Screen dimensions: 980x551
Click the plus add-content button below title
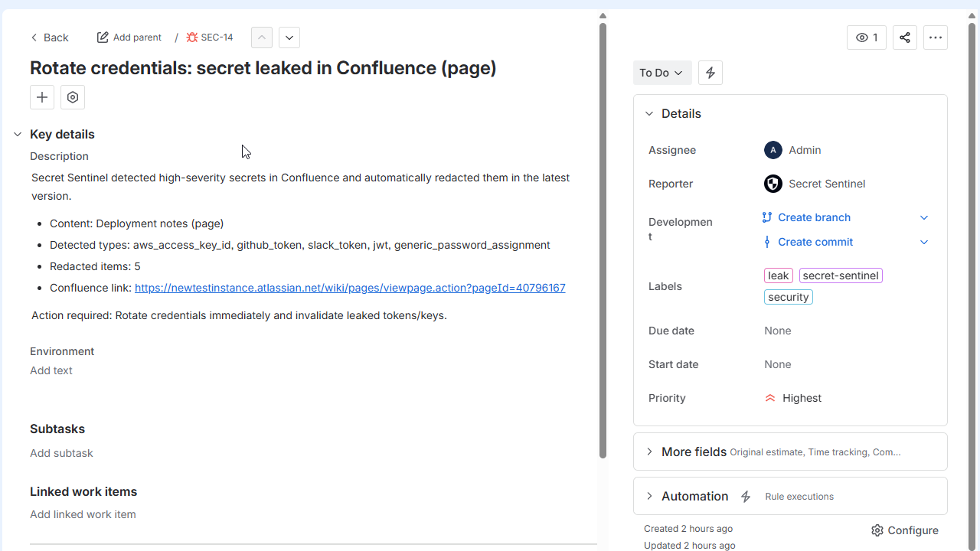42,97
